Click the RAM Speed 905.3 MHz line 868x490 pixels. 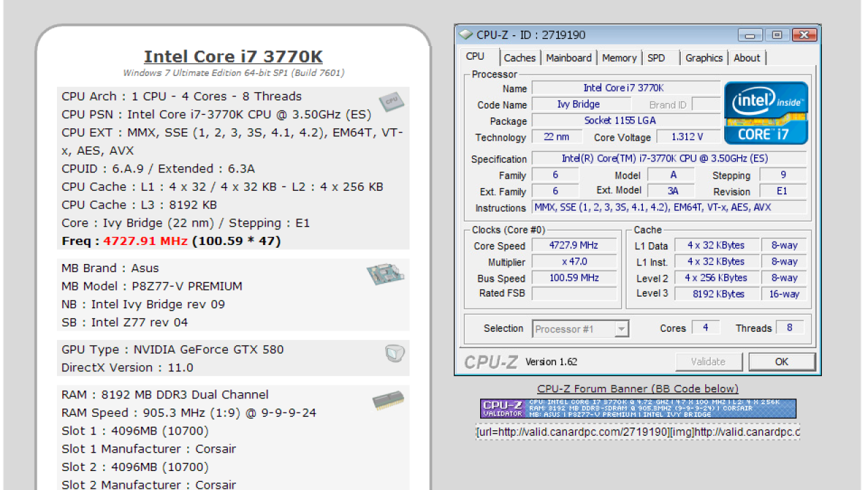[189, 413]
